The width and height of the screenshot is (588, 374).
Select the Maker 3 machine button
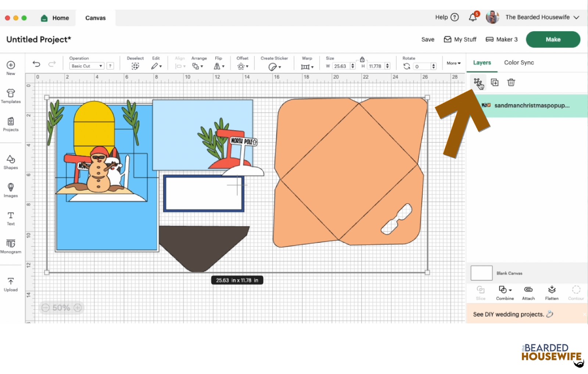[x=502, y=39]
